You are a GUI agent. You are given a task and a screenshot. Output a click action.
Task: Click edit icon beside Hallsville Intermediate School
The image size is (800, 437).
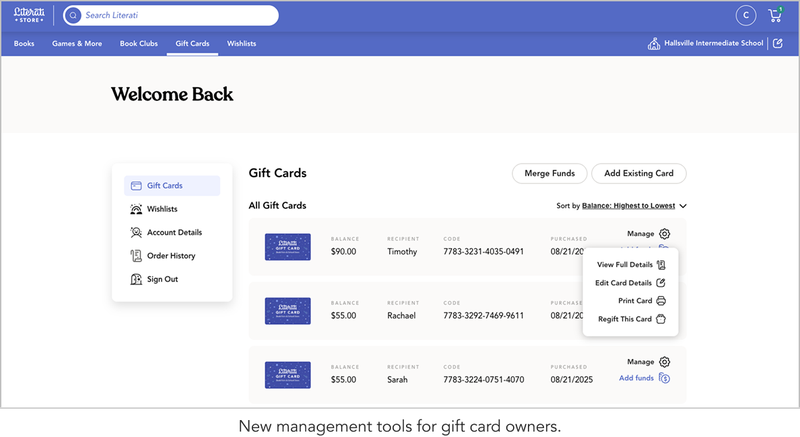click(778, 43)
